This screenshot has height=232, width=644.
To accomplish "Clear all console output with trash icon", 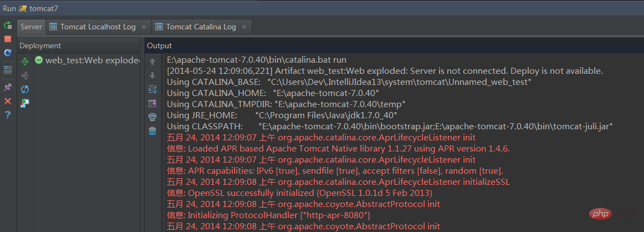I will [x=152, y=131].
